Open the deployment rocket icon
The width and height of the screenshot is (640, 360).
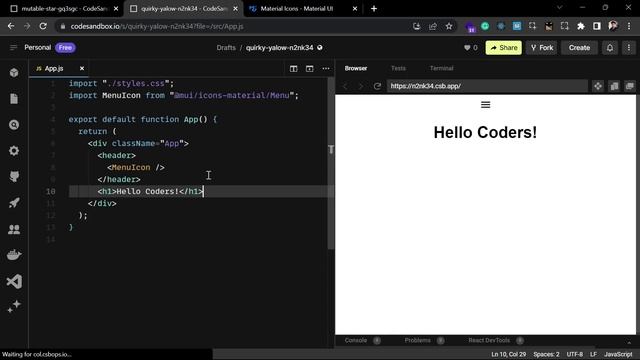coord(14,203)
